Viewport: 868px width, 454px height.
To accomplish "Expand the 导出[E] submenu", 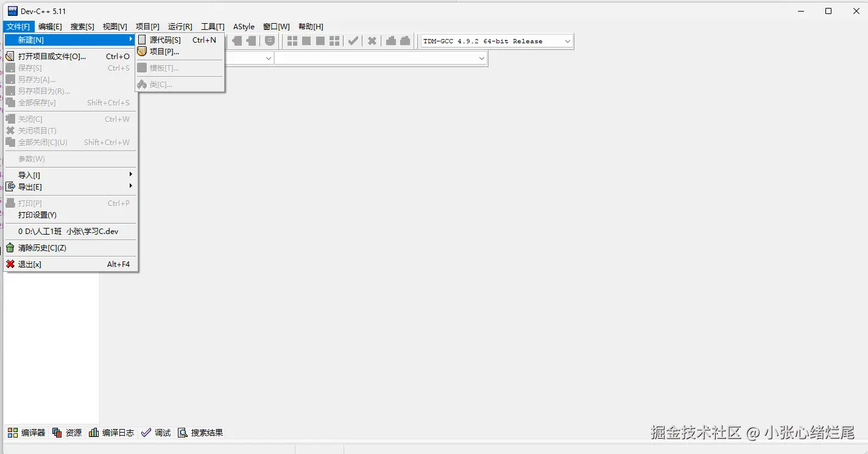I will coord(71,186).
